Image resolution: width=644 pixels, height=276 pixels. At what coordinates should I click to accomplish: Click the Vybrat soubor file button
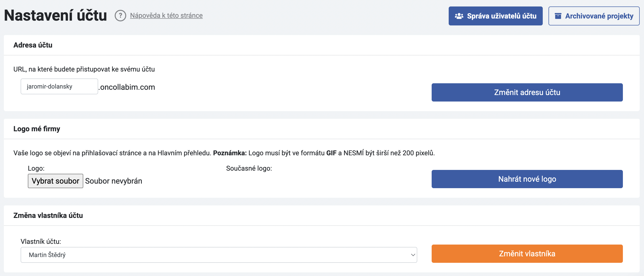point(55,181)
